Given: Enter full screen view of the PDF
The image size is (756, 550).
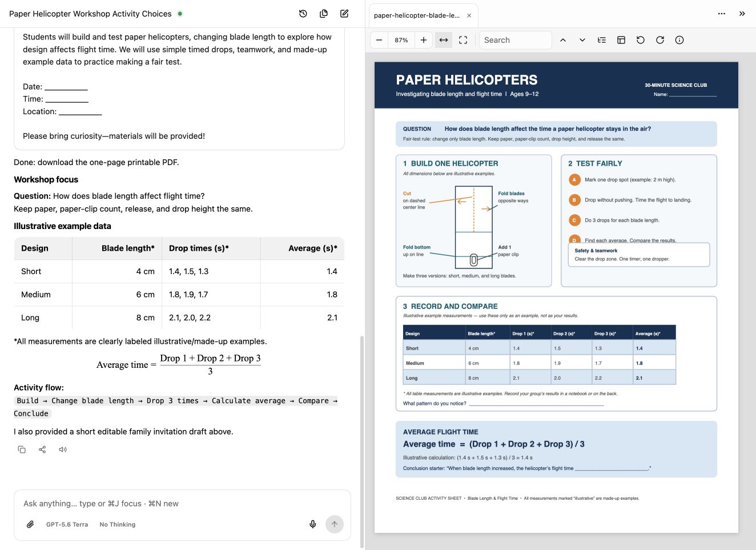Looking at the screenshot, I should coord(463,40).
